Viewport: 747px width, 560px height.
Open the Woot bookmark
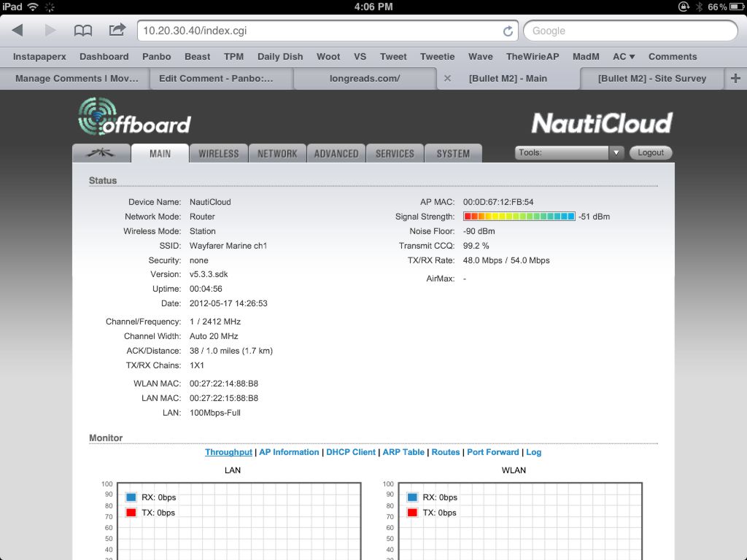point(328,57)
